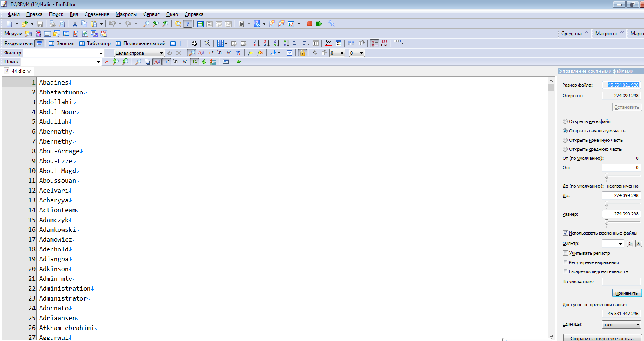644x341 pixels.
Task: Select 'Открыть конечную часть' radio option
Action: click(565, 140)
